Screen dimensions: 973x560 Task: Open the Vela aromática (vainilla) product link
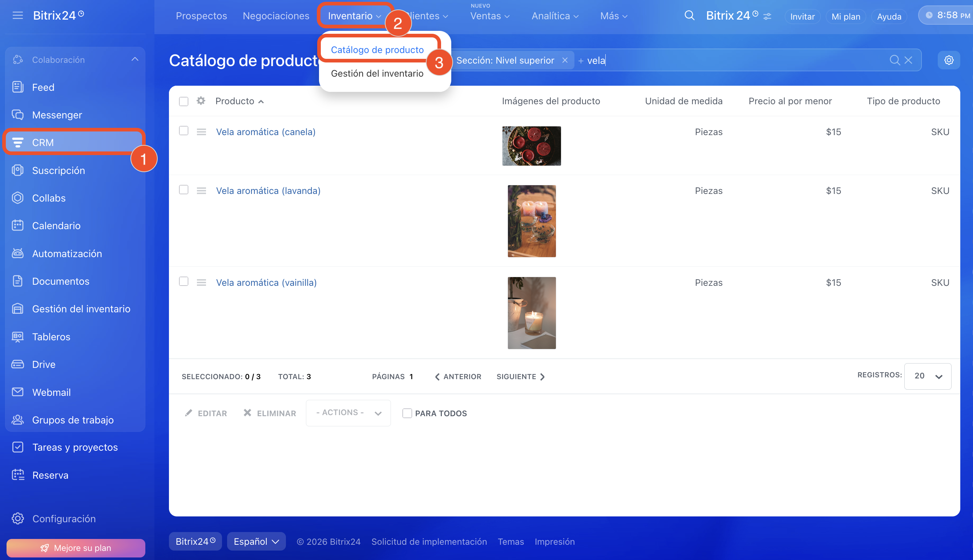coord(266,283)
